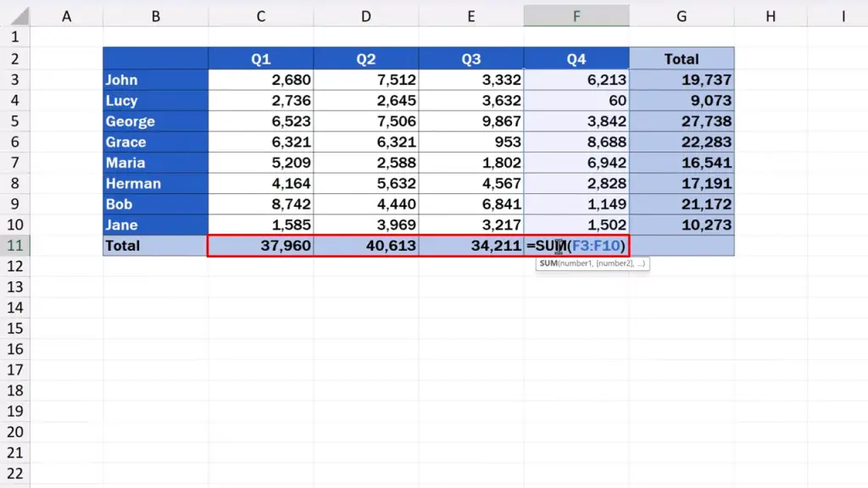Image resolution: width=868 pixels, height=488 pixels.
Task: Select column F header
Action: [x=576, y=16]
